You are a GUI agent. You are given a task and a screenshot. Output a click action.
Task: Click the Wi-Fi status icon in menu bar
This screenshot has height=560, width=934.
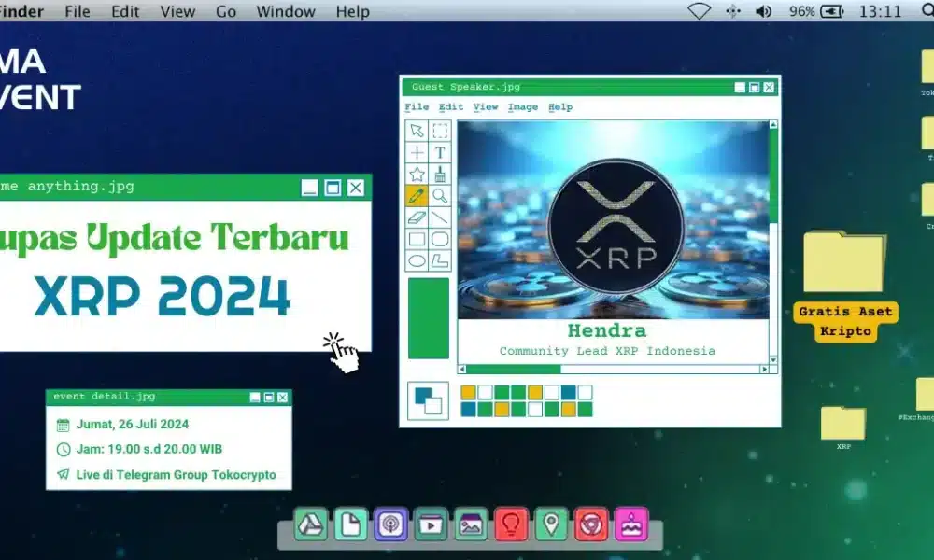click(x=699, y=11)
